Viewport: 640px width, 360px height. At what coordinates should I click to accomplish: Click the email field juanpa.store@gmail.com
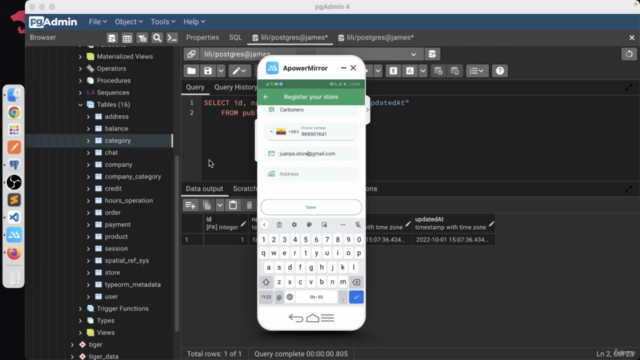point(311,153)
